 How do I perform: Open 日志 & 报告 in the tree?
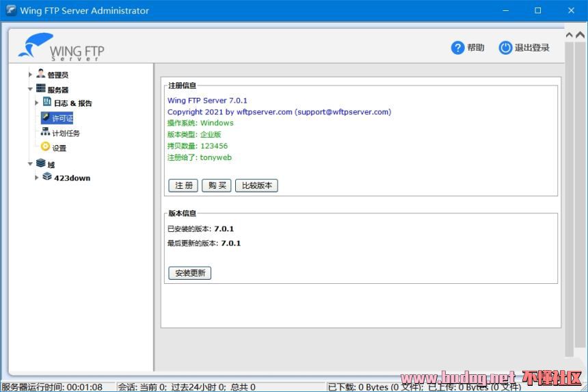point(72,103)
